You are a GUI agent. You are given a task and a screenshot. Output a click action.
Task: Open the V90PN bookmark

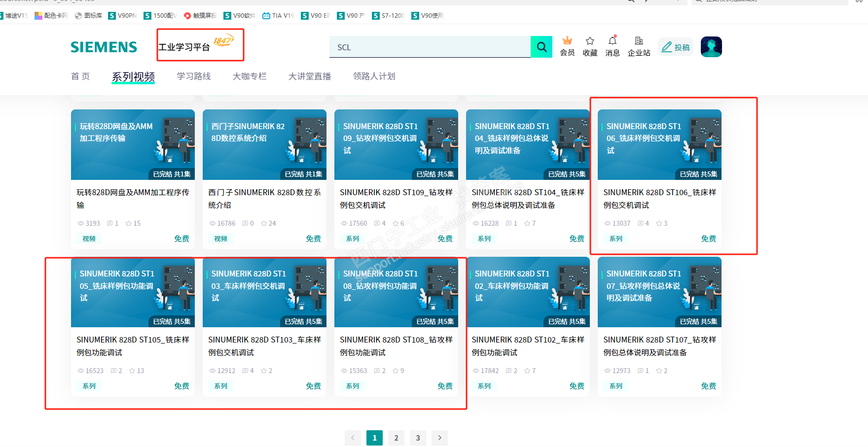(123, 15)
